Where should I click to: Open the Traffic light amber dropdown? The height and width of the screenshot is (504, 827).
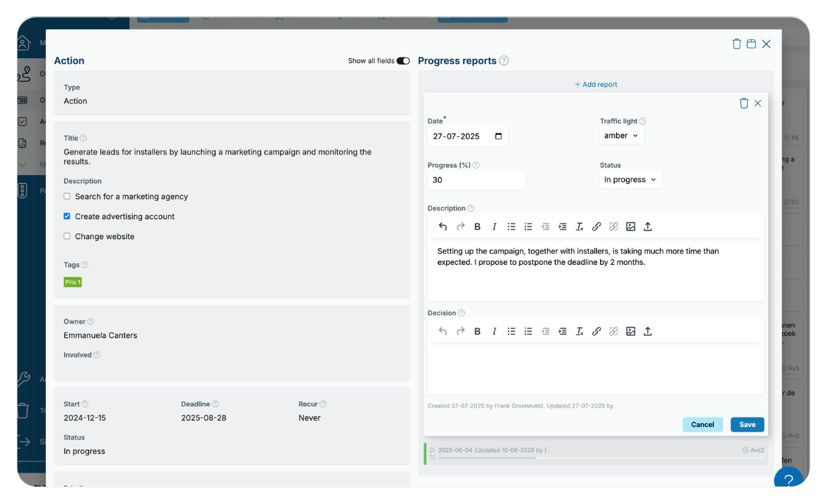622,135
